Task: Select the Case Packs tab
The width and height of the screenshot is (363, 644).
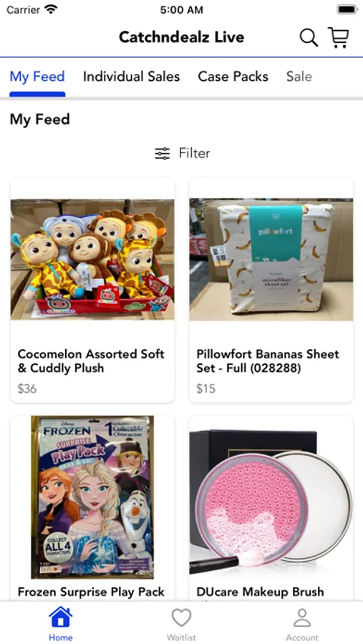Action: click(x=233, y=77)
